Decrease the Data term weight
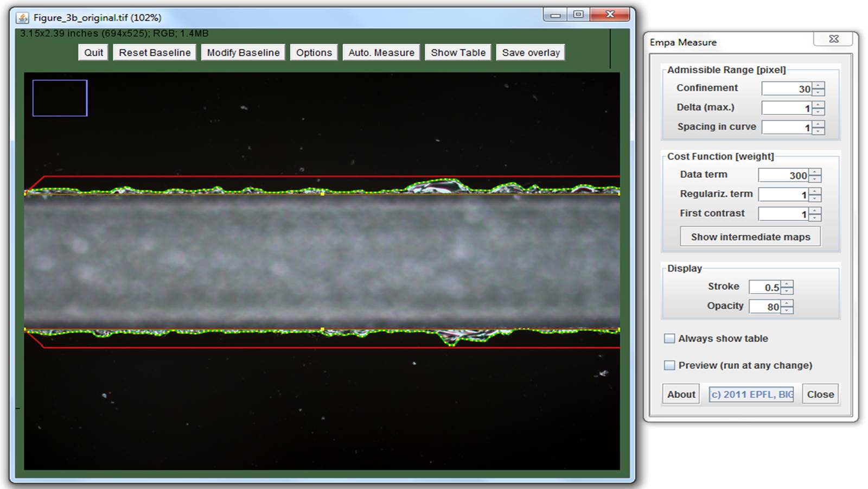The width and height of the screenshot is (868, 489). click(815, 179)
